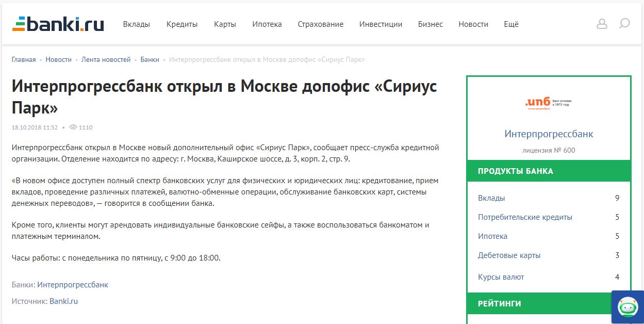Click the view count 1110
The height and width of the screenshot is (324, 644).
coord(86,127)
